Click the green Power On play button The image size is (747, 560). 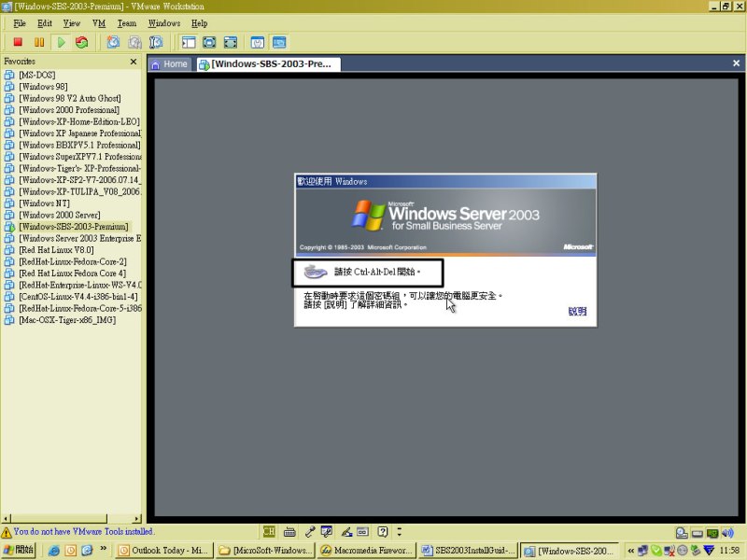(x=61, y=42)
